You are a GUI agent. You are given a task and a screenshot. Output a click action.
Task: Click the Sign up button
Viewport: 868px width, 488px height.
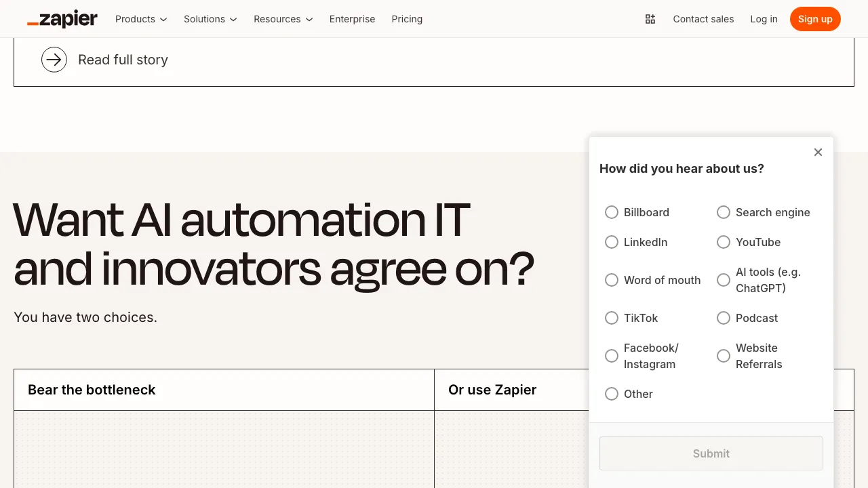(x=815, y=19)
